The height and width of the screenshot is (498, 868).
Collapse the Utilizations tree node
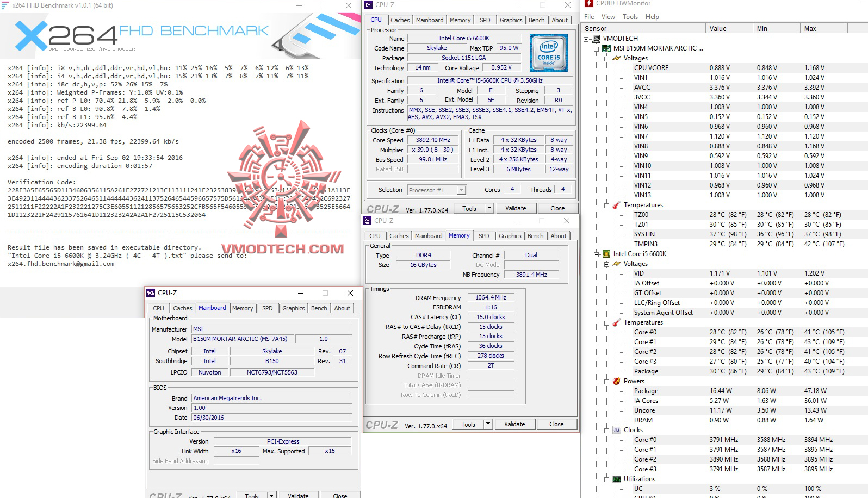(606, 479)
